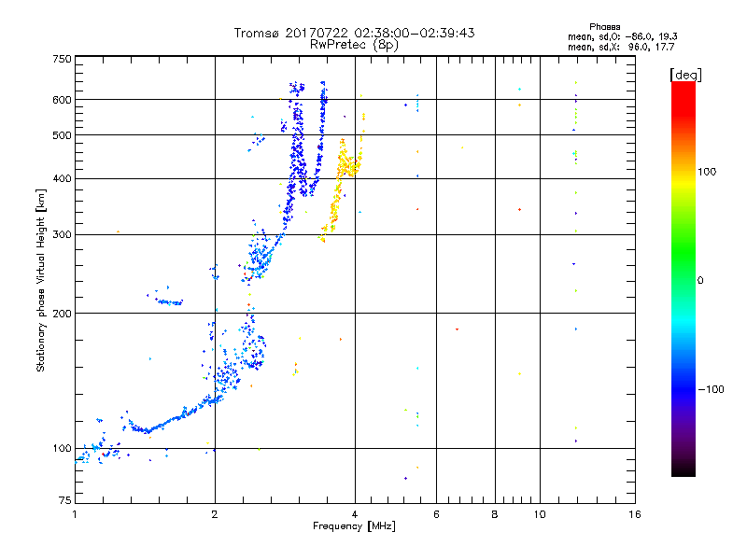Click the colorbar tick label '100'

pyautogui.click(x=707, y=172)
